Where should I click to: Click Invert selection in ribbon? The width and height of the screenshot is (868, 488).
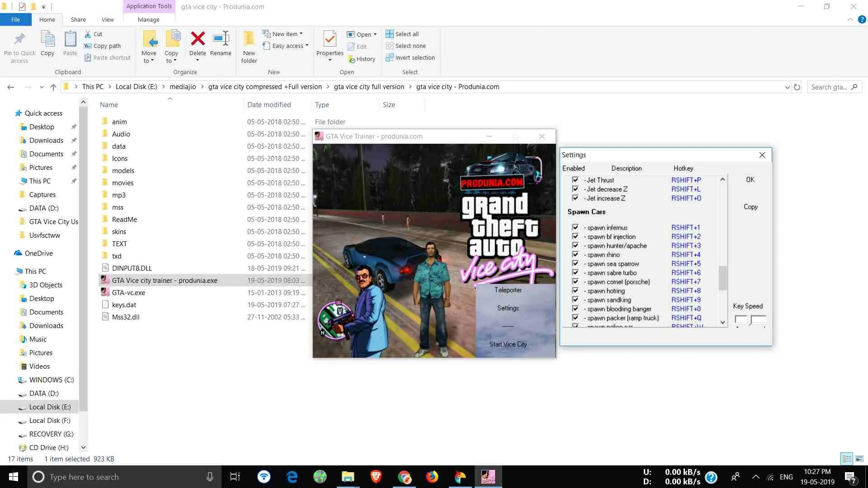(410, 57)
